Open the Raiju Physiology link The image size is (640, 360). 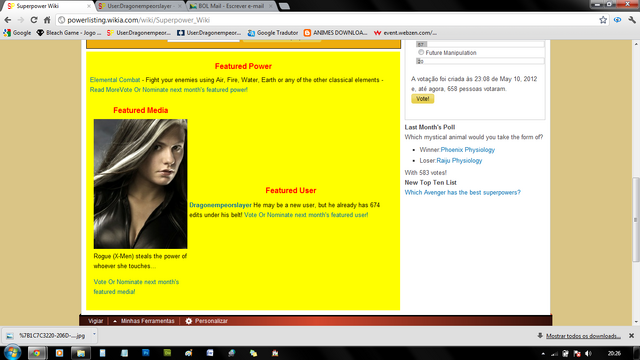coord(459,160)
